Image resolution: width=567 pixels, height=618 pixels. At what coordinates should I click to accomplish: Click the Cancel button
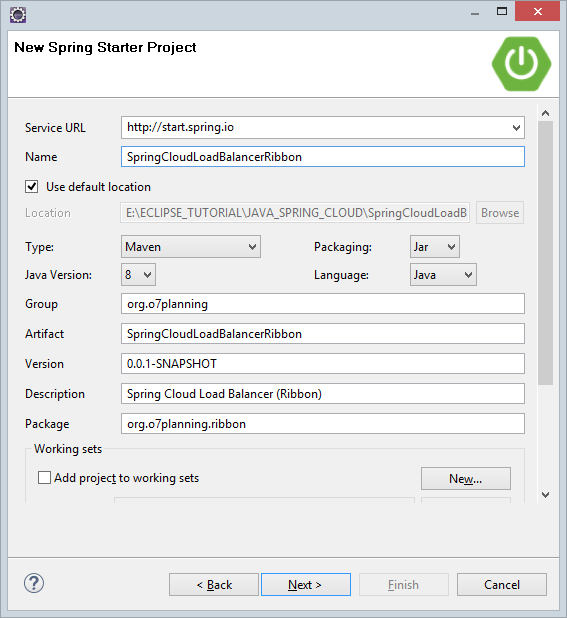(502, 584)
